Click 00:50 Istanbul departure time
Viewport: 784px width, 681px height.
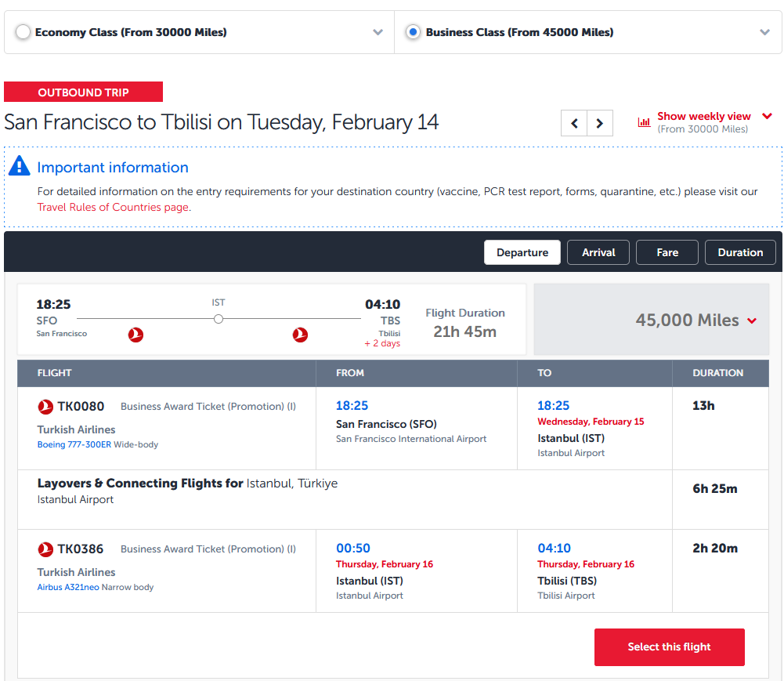pos(353,548)
